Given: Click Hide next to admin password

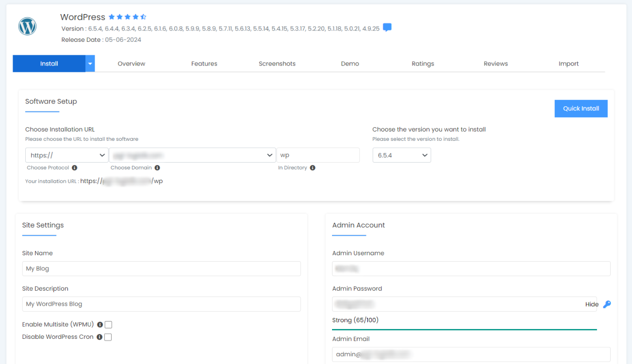Looking at the screenshot, I should tap(592, 304).
